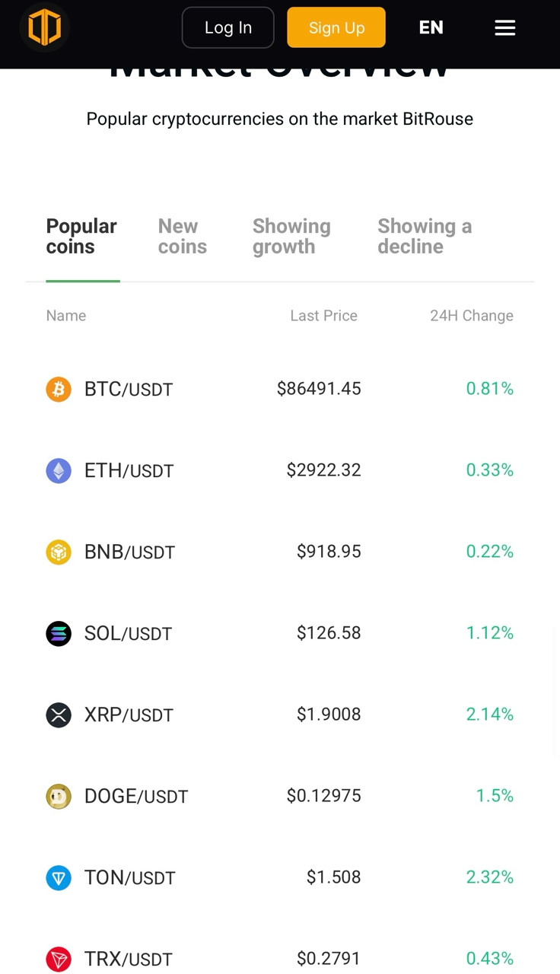The image size is (560, 974).
Task: Click the Toncoin coin icon
Action: click(59, 877)
